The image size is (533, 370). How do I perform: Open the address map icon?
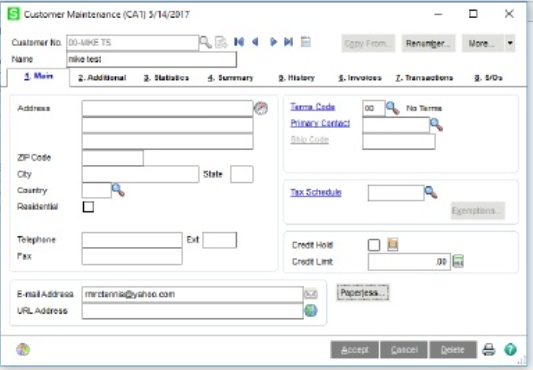(261, 108)
